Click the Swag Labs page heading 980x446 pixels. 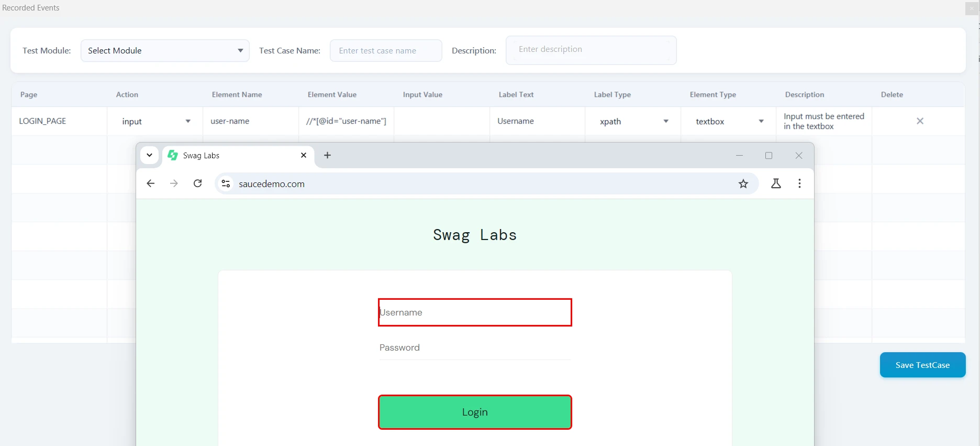click(x=475, y=235)
